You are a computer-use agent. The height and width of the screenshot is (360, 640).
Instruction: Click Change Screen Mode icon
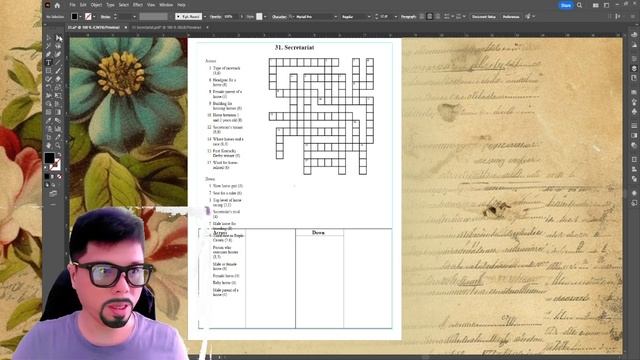coord(53,193)
